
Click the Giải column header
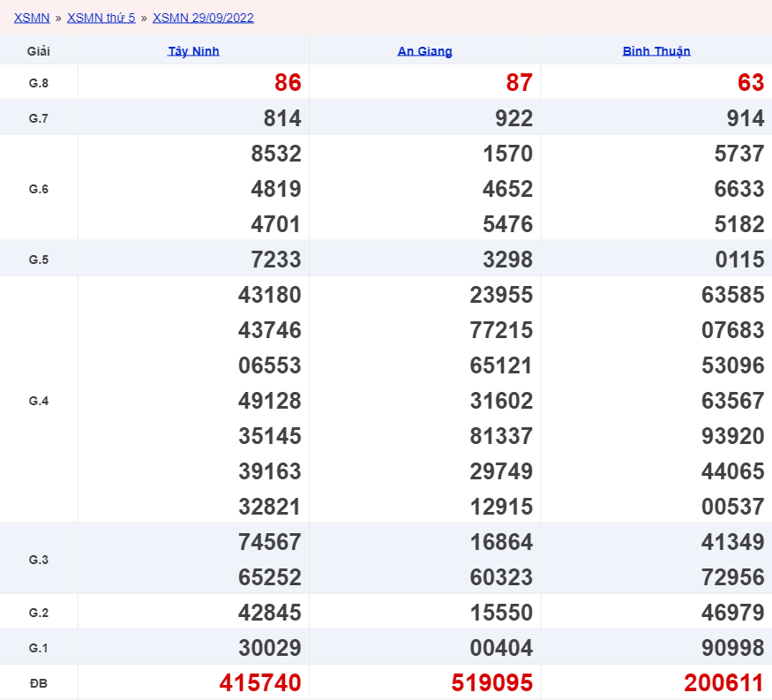pos(39,51)
